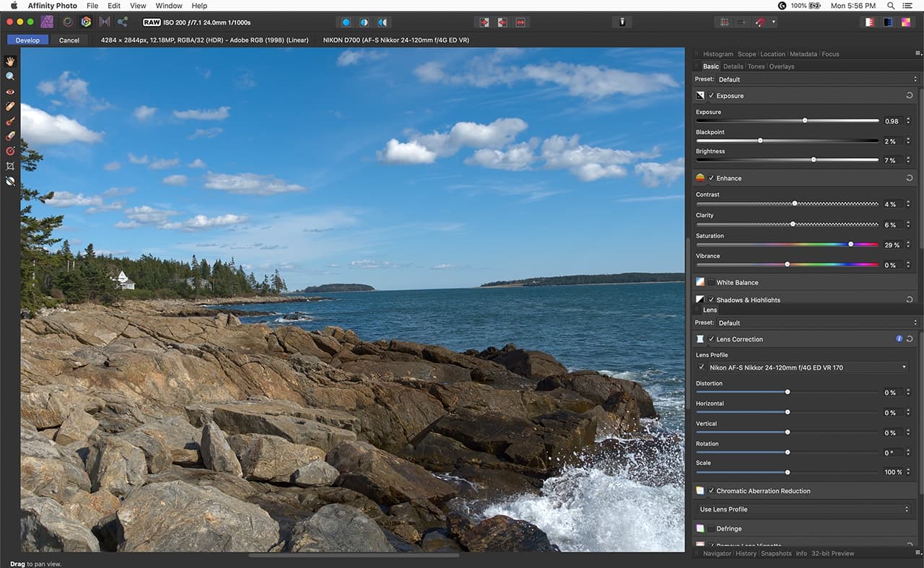Switch to the Develop persona icon
924x568 pixels.
pyautogui.click(x=86, y=22)
